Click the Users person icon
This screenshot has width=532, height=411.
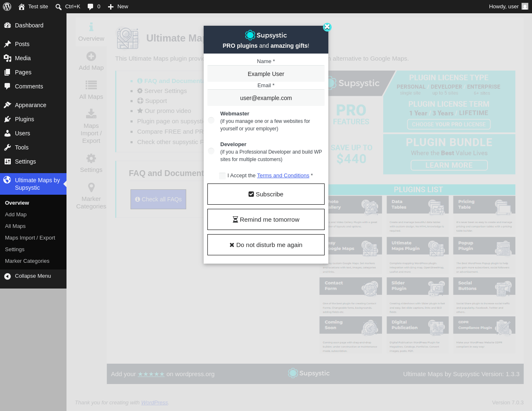[7, 133]
